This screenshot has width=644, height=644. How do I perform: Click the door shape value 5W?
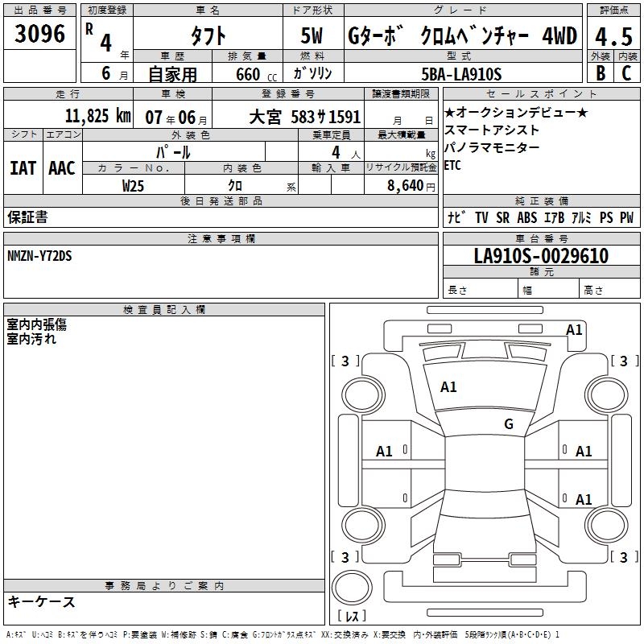(x=312, y=35)
